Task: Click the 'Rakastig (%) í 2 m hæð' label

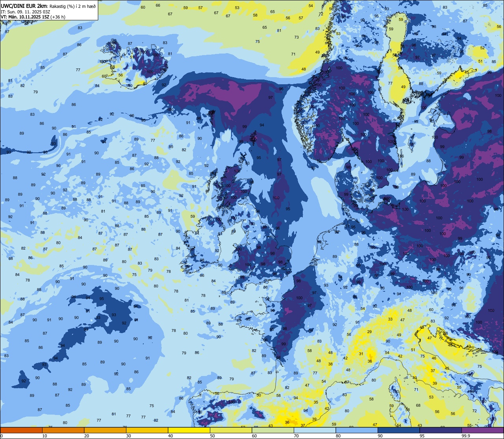Action: tap(73, 6)
